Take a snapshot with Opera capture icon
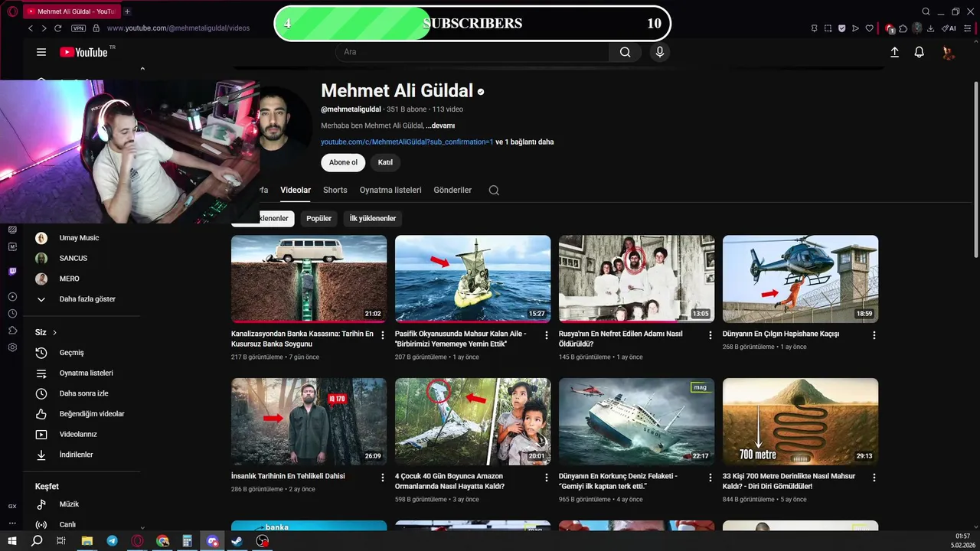Viewport: 980px width, 551px height. tap(828, 28)
